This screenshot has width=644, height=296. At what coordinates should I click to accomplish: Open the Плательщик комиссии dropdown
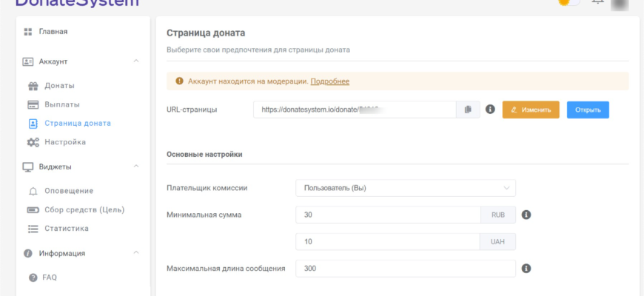coord(406,188)
